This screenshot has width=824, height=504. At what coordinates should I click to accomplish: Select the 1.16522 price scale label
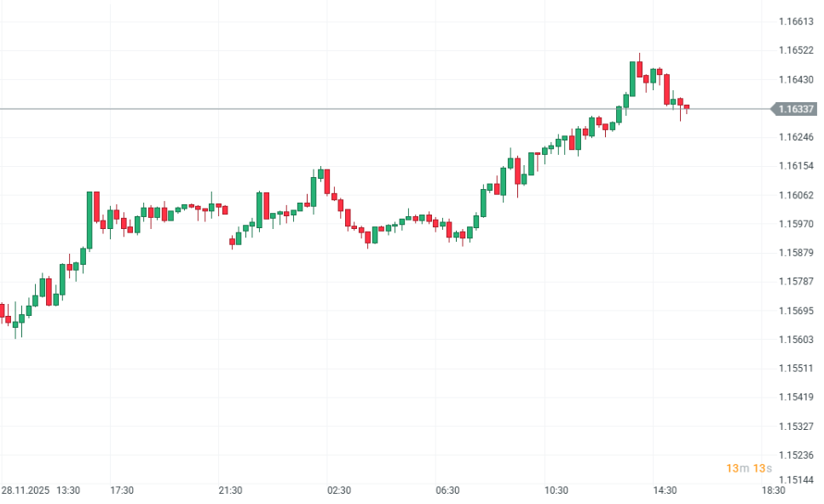pyautogui.click(x=796, y=50)
